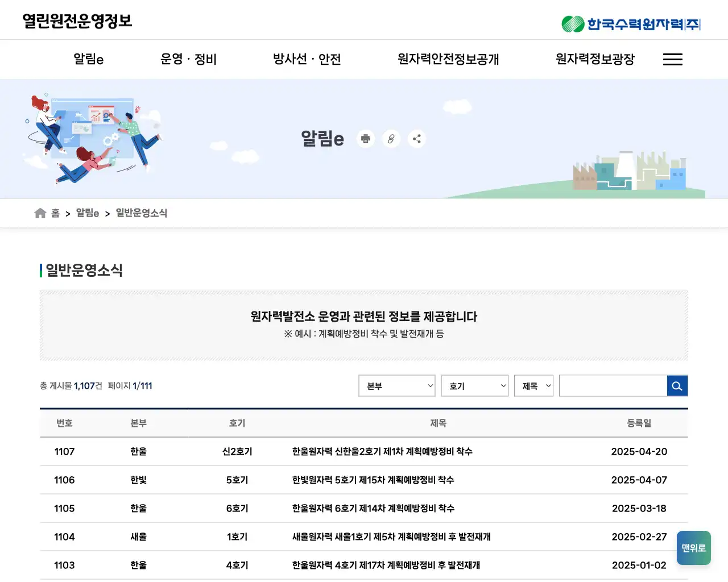Click the print icon beside 알림e heading
The width and height of the screenshot is (728, 582).
tap(366, 139)
